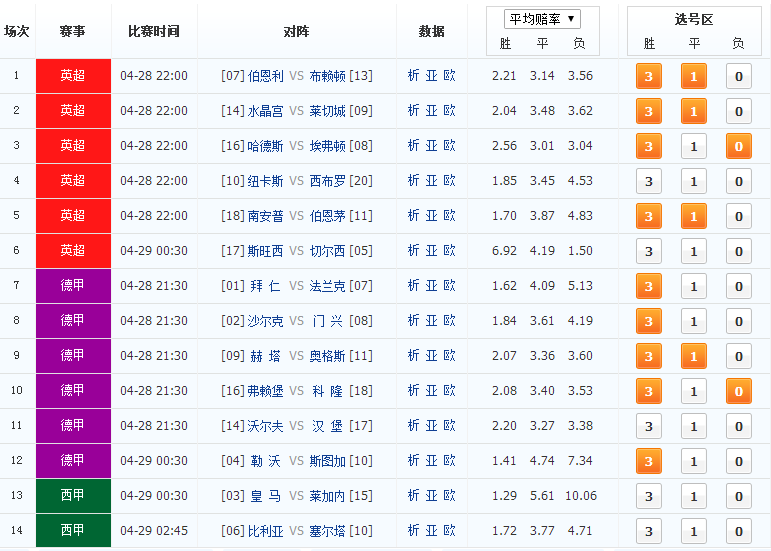The height and width of the screenshot is (551, 771).
Task: Click team 莱加内 link
Action: [327, 496]
